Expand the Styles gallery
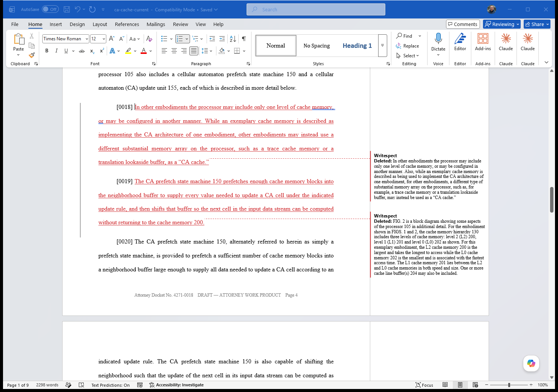558x392 pixels. coord(382,46)
